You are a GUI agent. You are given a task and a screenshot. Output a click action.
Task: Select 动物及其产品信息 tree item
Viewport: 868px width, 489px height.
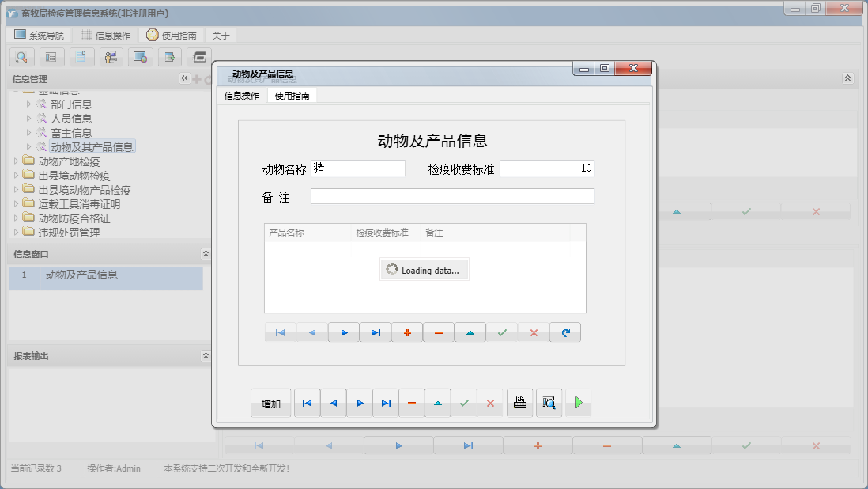point(92,146)
